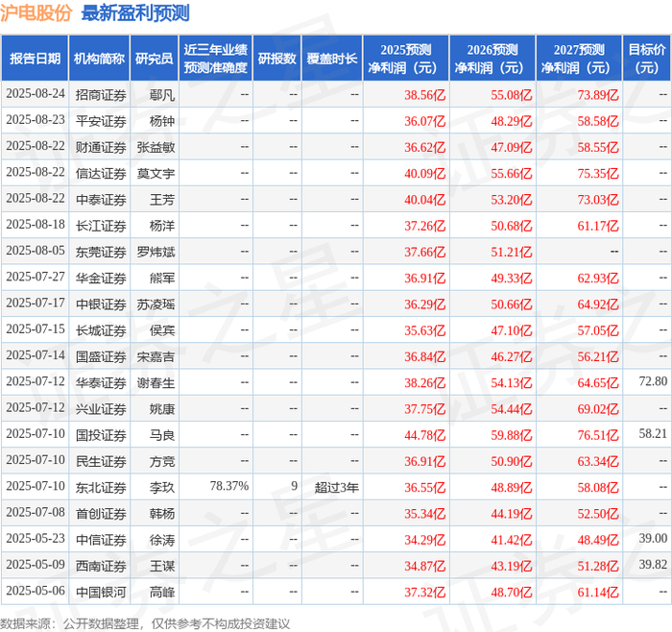Click 国盛证券 institution cell
The image size is (672, 632).
pyautogui.click(x=101, y=356)
